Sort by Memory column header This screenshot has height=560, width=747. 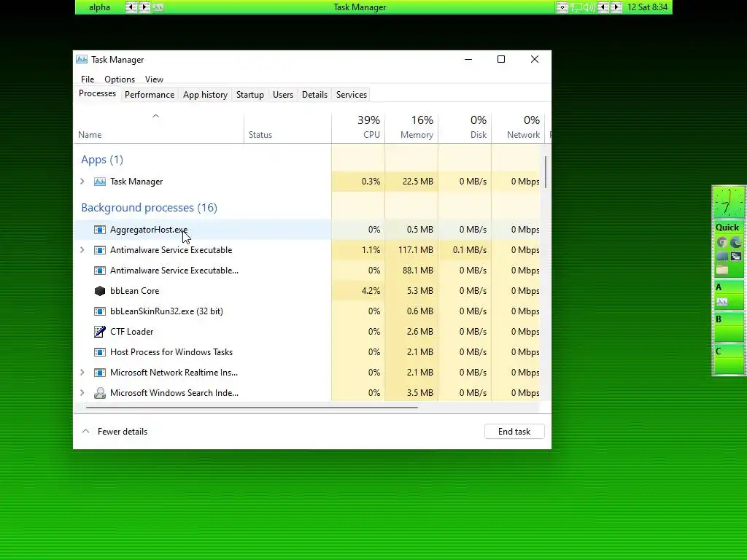point(411,127)
